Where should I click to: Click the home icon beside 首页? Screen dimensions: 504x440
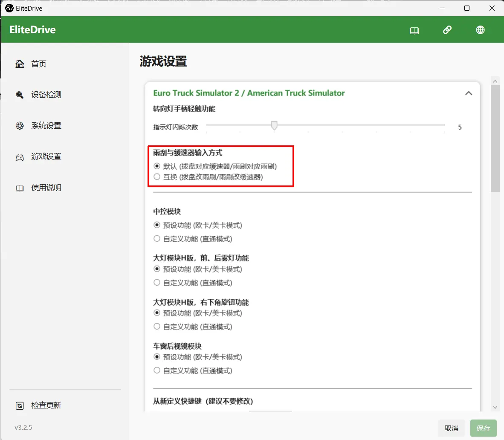(20, 64)
